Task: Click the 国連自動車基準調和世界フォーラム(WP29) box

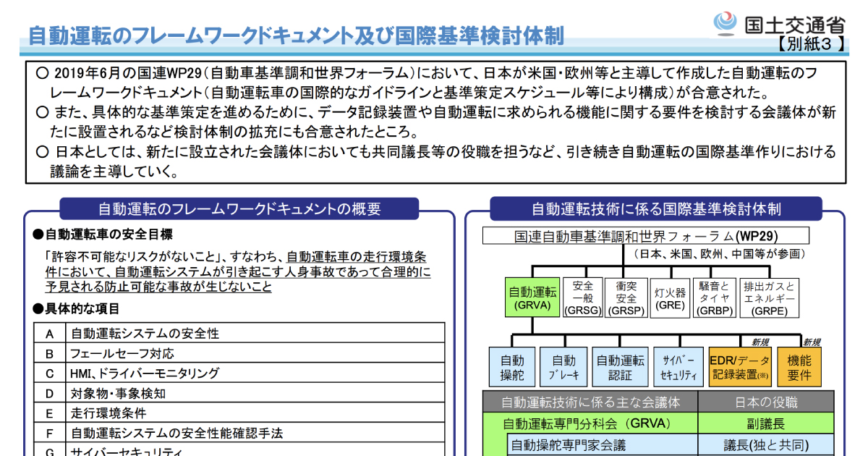Action: (x=645, y=236)
